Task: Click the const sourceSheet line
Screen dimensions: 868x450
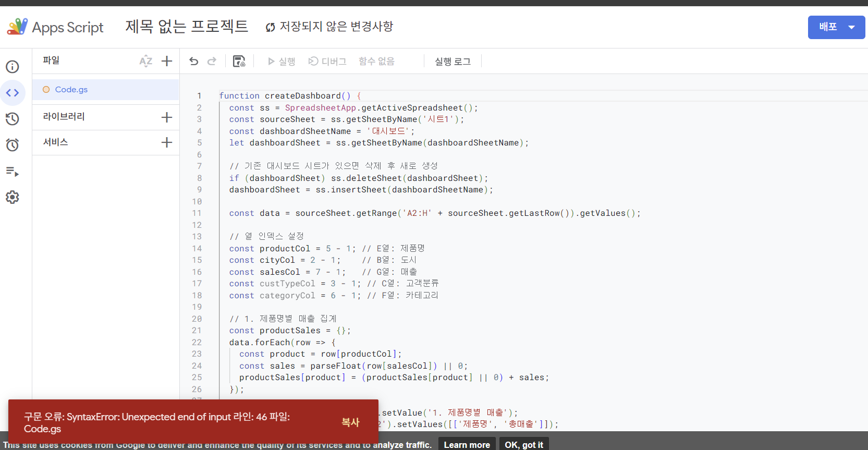Action: click(x=347, y=119)
